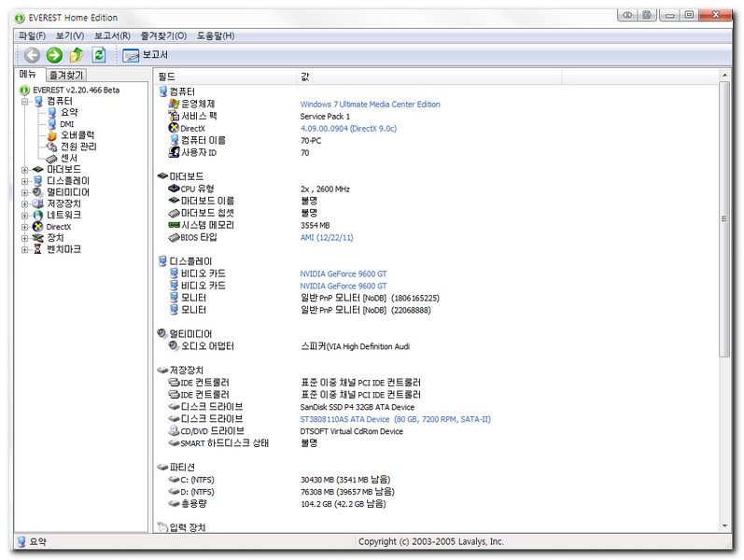Image resolution: width=744 pixels, height=560 pixels.
Task: Expand the 네트워크 tree node
Action: 25,215
